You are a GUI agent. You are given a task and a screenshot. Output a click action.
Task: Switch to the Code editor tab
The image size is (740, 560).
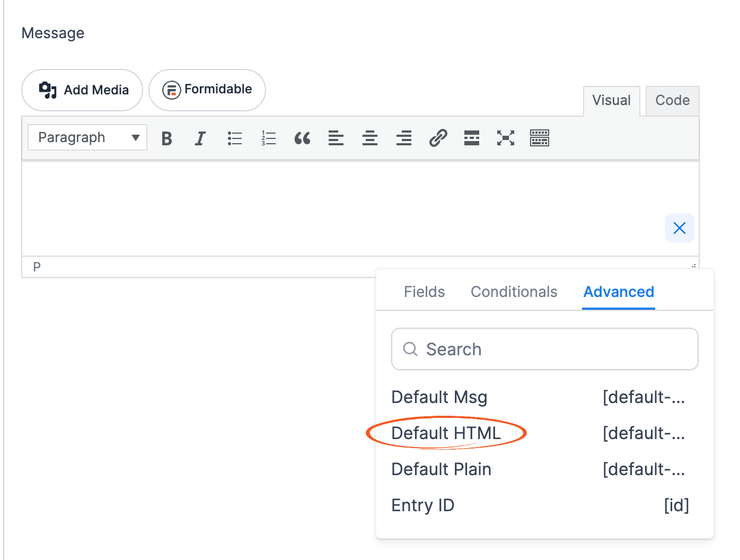click(x=673, y=101)
